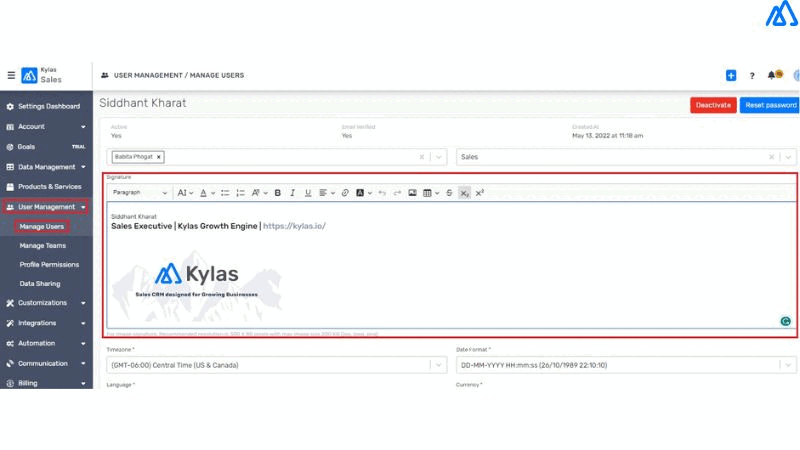Toggle subscript formatting button
This screenshot has height=450, width=800.
click(x=464, y=192)
